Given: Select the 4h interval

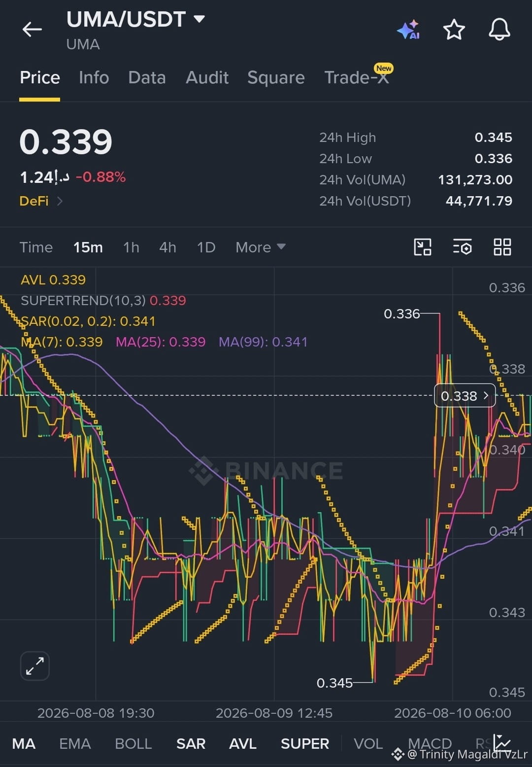Looking at the screenshot, I should [x=167, y=247].
